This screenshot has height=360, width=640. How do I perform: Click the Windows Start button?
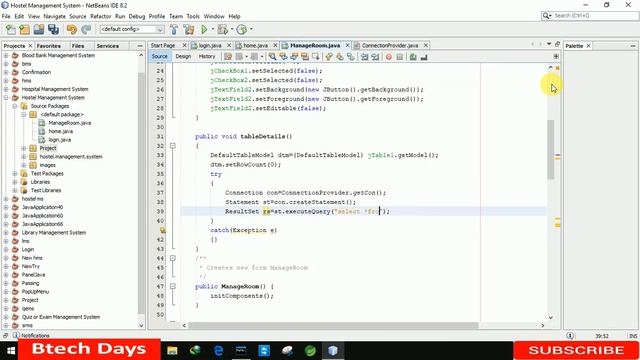(x=11, y=351)
